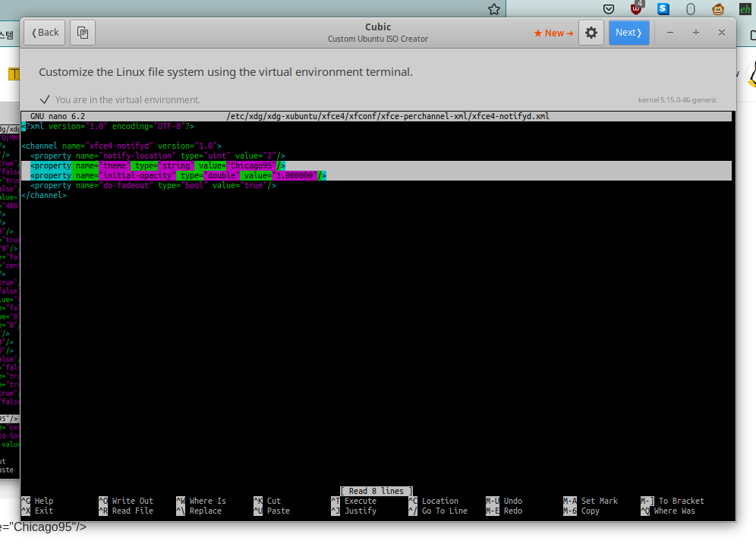The height and width of the screenshot is (544, 756).
Task: Click the highlighted theme Chicago95 line
Action: [x=158, y=165]
